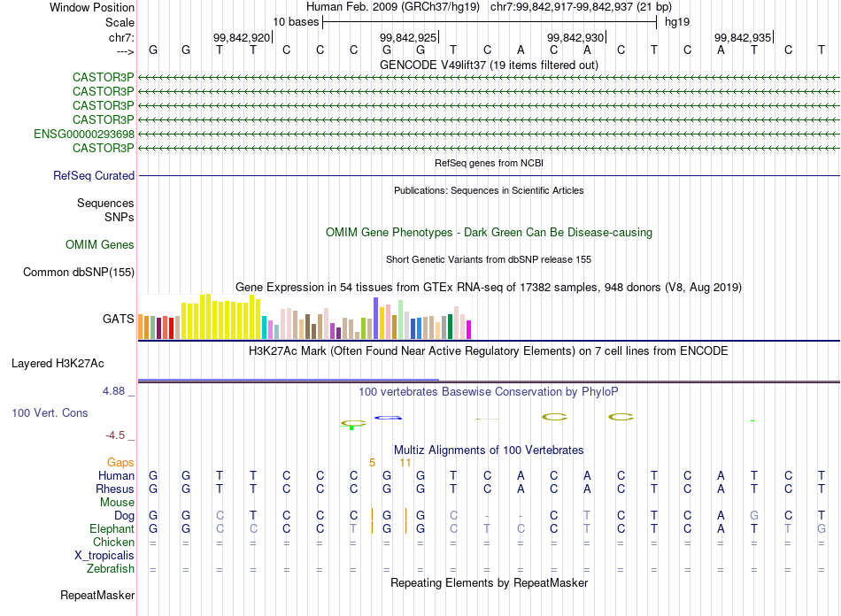Click Publications: Sequences in Scientific Articles title

pyautogui.click(x=490, y=190)
